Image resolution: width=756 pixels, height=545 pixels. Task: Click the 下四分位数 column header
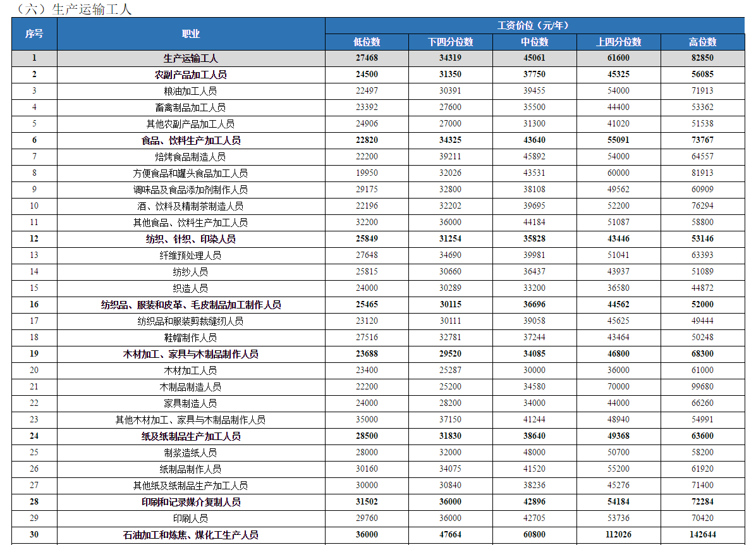pyautogui.click(x=450, y=42)
